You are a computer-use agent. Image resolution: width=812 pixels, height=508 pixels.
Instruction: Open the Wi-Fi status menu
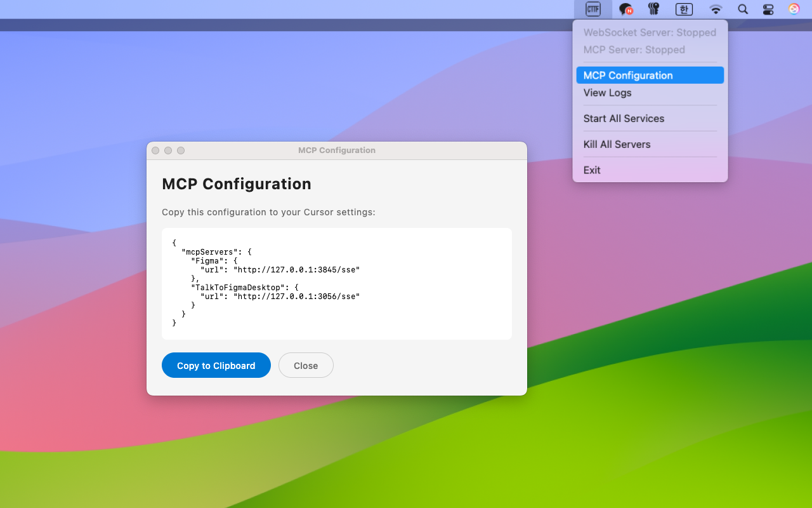716,9
